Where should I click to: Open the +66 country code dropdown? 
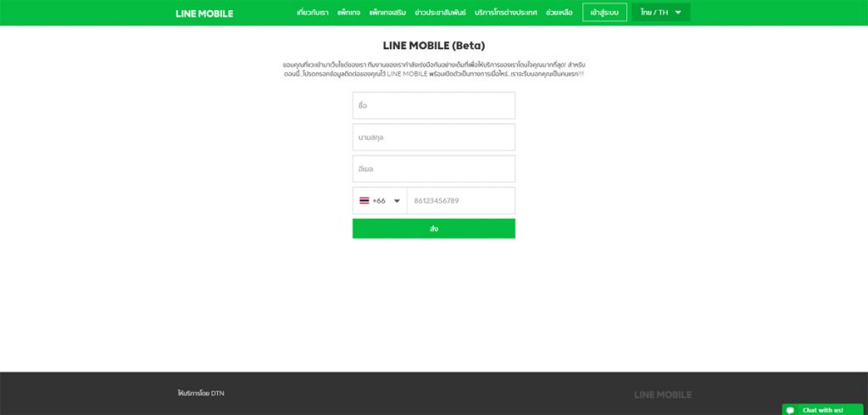[380, 200]
